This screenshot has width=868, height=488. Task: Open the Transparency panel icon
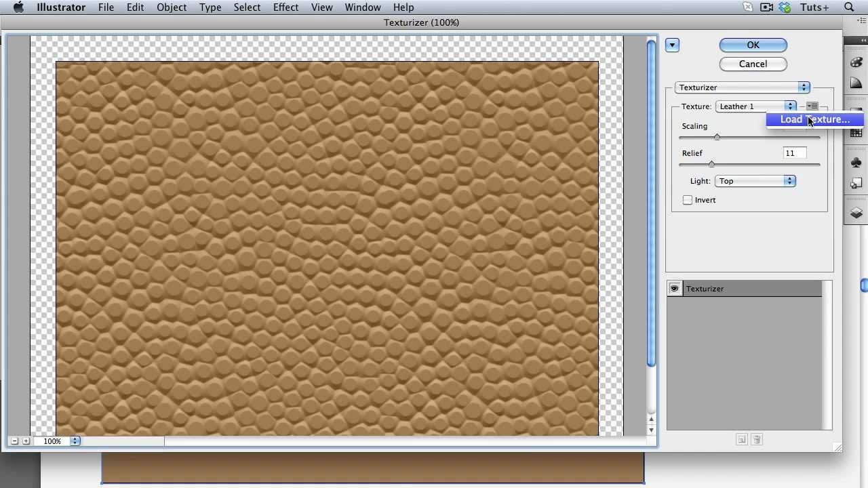click(856, 184)
